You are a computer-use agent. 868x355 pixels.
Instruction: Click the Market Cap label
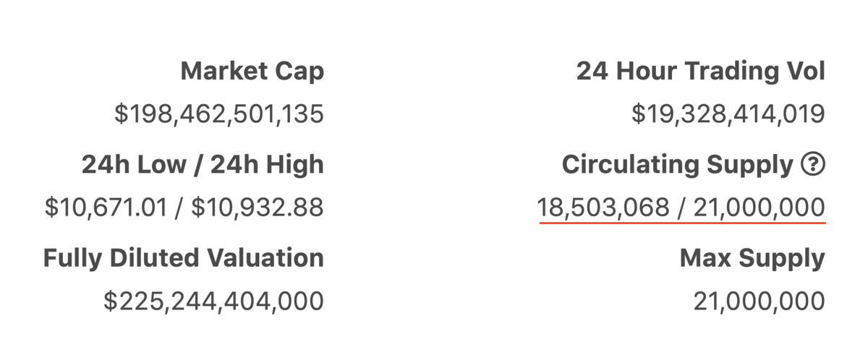pyautogui.click(x=252, y=72)
